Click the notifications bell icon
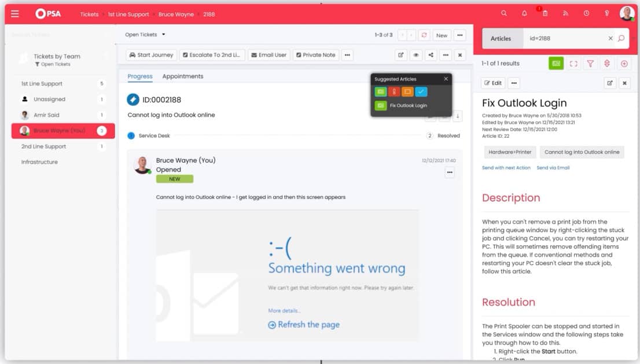The width and height of the screenshot is (640, 364). point(524,13)
